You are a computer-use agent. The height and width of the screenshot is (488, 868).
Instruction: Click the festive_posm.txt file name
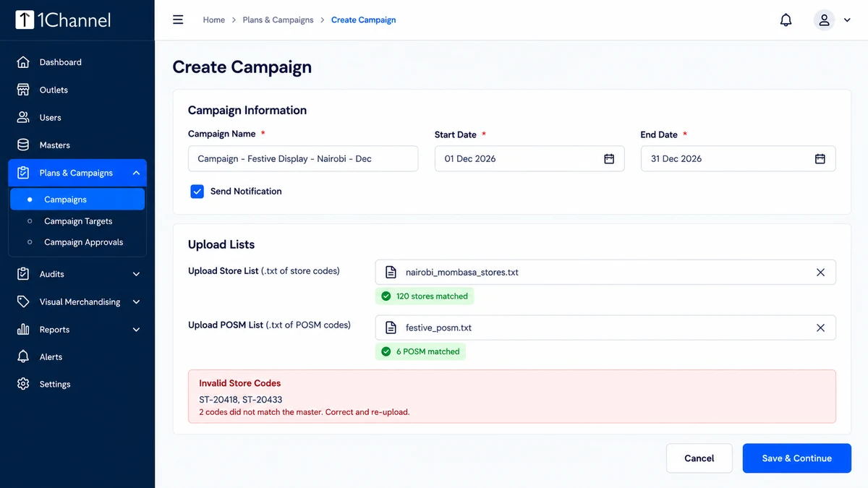[438, 328]
